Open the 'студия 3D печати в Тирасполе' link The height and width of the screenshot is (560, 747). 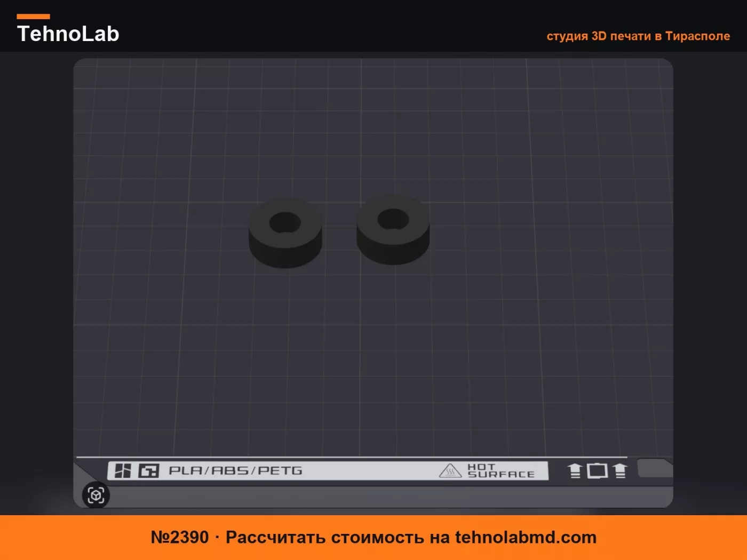click(x=638, y=36)
